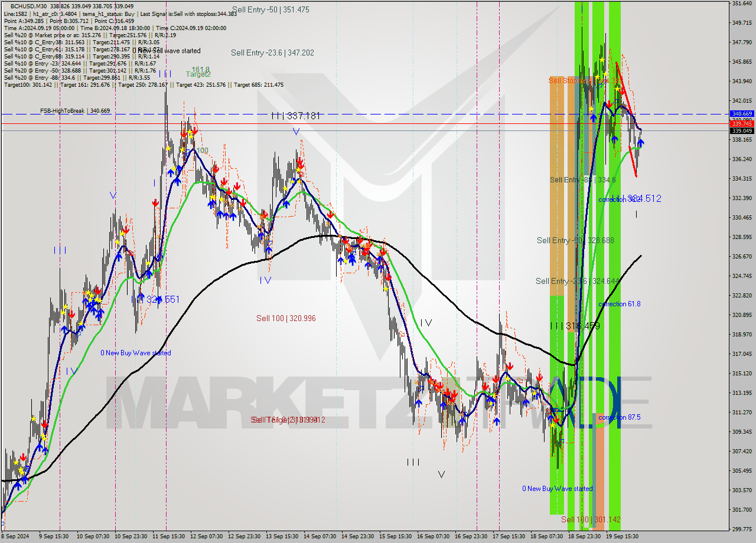
Task: Click the 'Sell %10 @ C_Entry61: 315.178' line
Action: [x=82, y=49]
